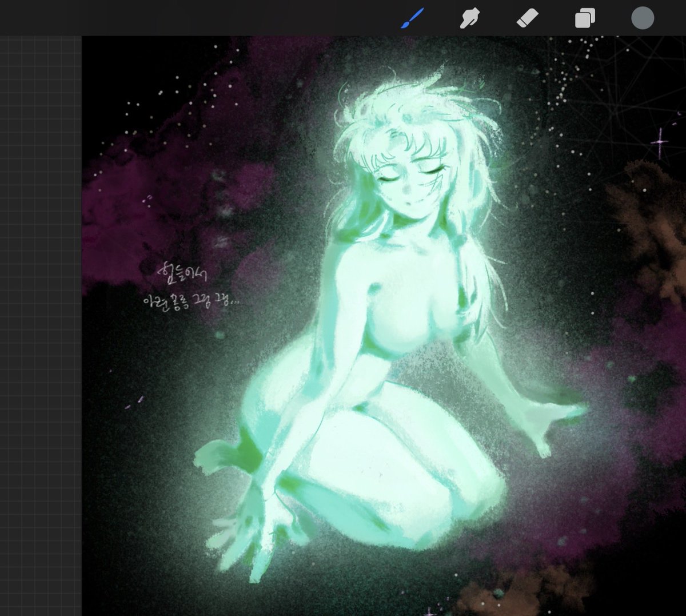Open the gray active color picker
Image resolution: width=686 pixels, height=616 pixels.
tap(642, 18)
